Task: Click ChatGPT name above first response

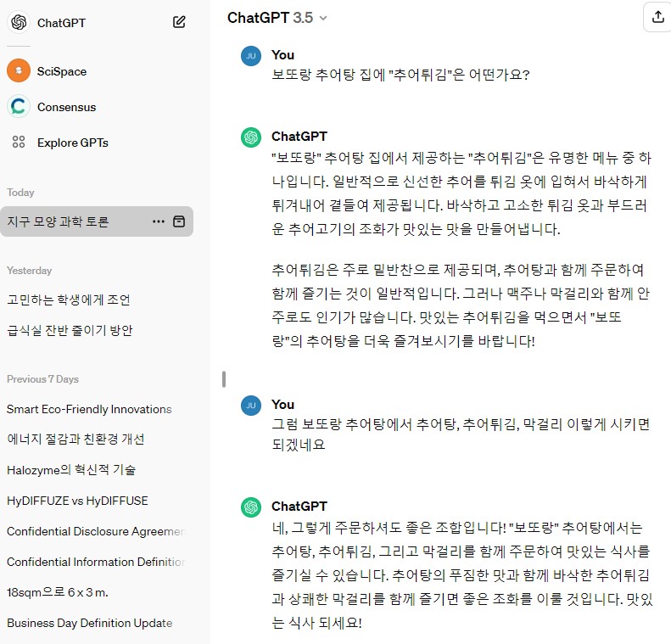Action: (x=299, y=137)
